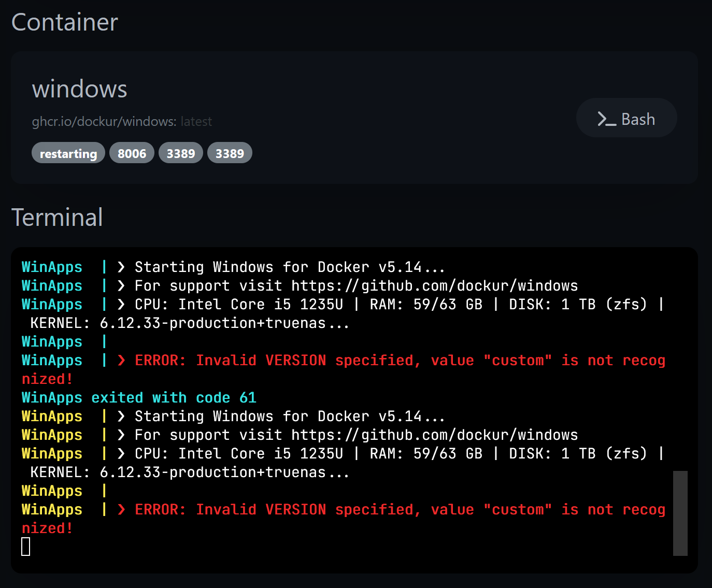Click the 8006 port badge
This screenshot has height=588, width=712.
point(132,153)
